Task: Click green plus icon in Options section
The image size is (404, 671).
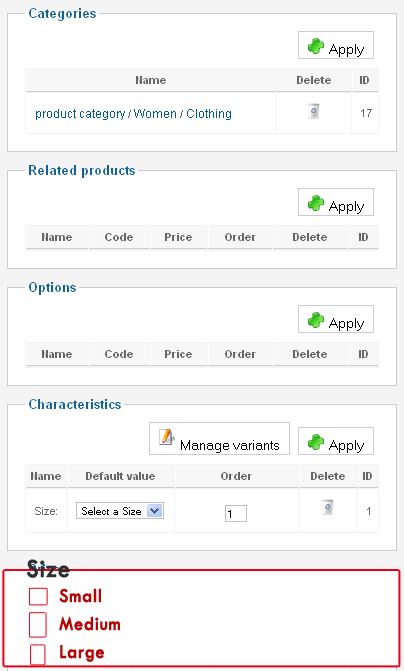Action: click(316, 320)
